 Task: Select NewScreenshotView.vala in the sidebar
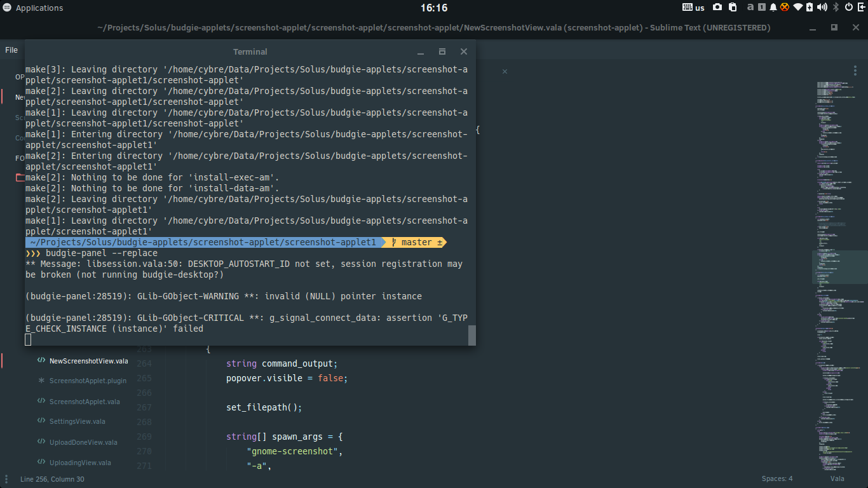click(x=88, y=361)
